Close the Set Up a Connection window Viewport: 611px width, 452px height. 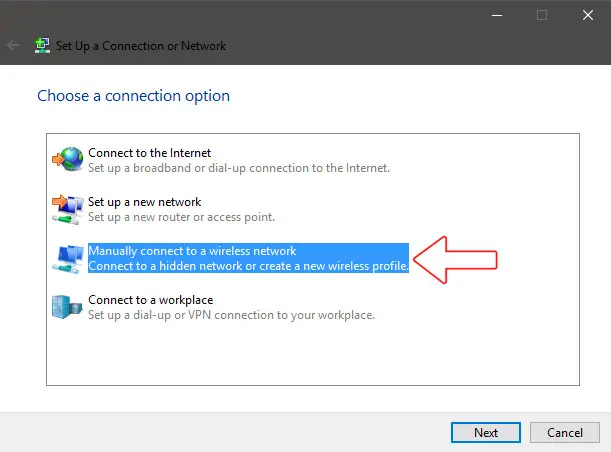587,15
